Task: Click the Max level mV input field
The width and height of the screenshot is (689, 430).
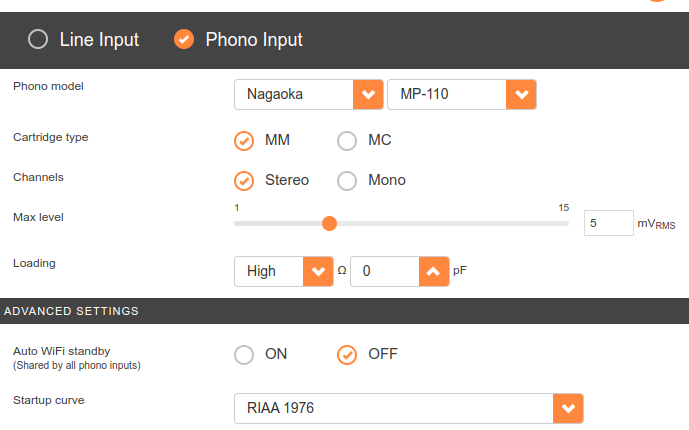Action: [x=608, y=224]
